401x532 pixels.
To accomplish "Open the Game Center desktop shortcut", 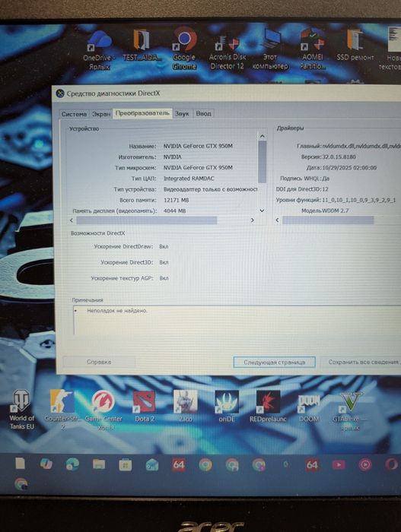I will 103,410.
